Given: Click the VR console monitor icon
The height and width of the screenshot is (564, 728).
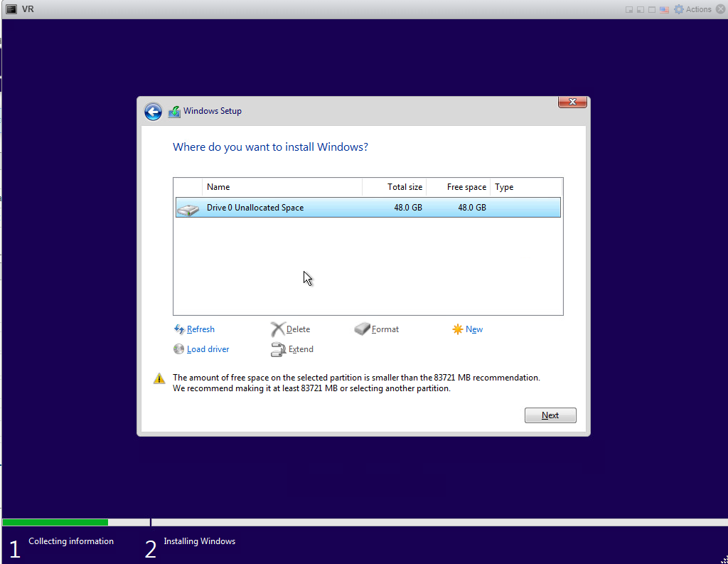Looking at the screenshot, I should pyautogui.click(x=11, y=9).
